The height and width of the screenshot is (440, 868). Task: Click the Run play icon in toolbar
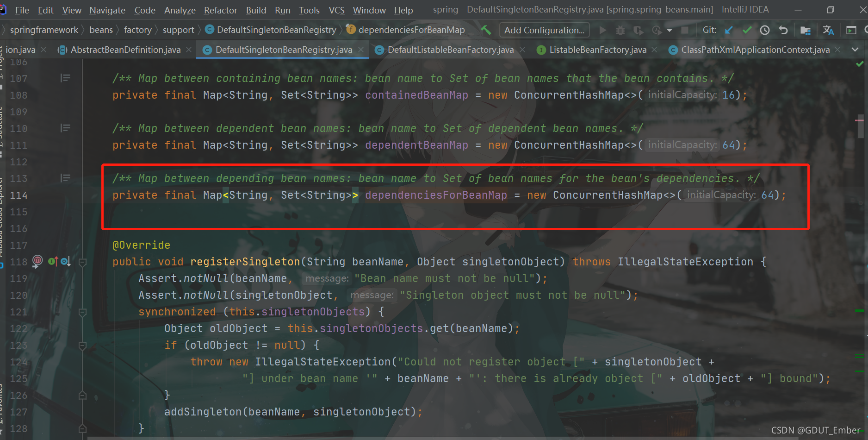[602, 30]
